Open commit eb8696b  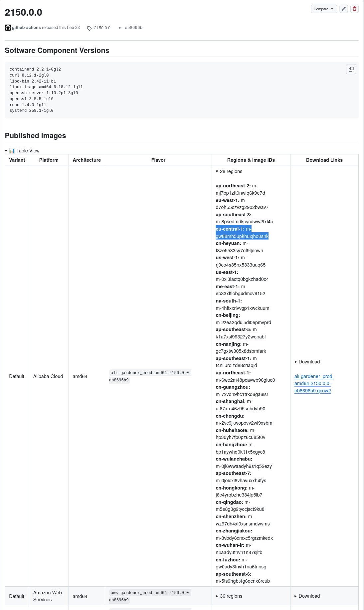(133, 28)
